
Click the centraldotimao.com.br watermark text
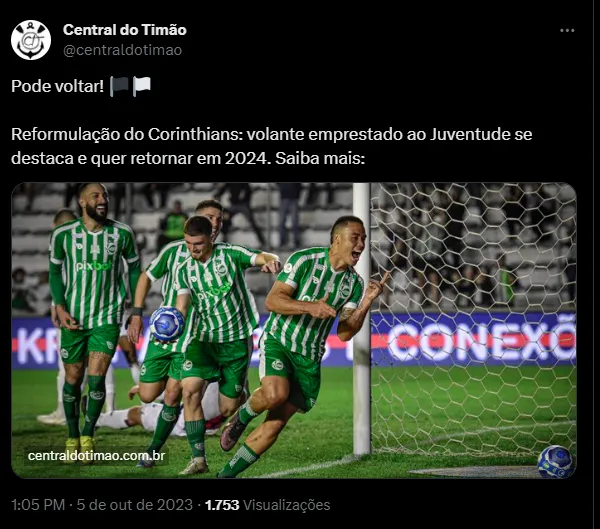pyautogui.click(x=96, y=456)
